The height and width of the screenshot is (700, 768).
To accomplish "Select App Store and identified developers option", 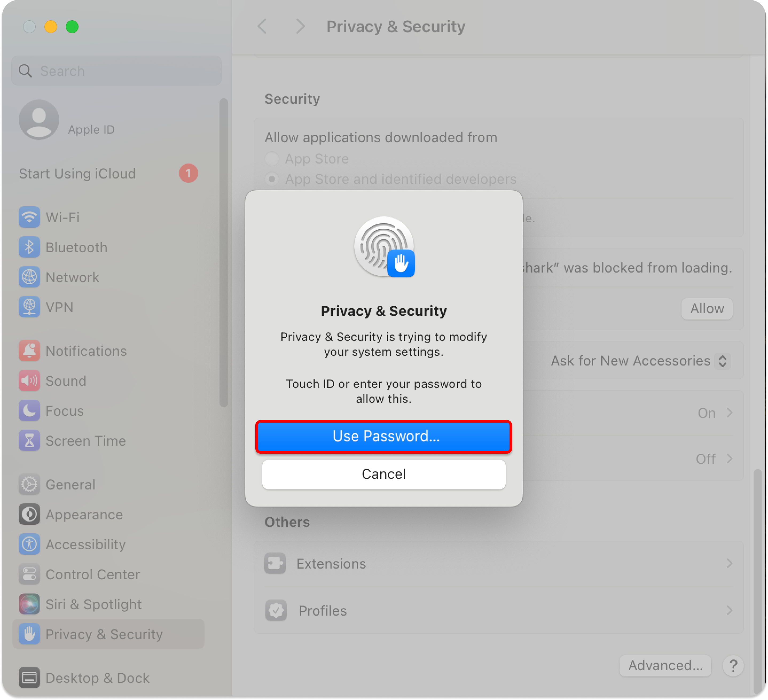I will coord(272,179).
